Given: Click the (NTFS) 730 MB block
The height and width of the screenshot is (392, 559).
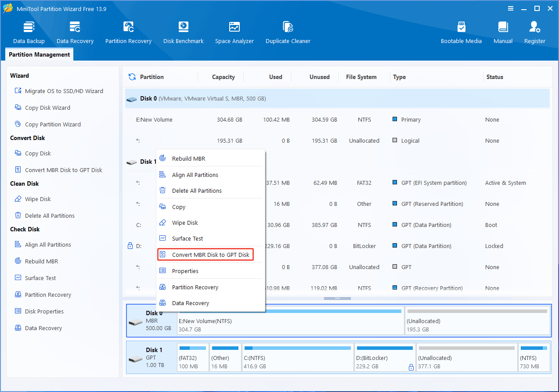Looking at the screenshot, I should 534,358.
